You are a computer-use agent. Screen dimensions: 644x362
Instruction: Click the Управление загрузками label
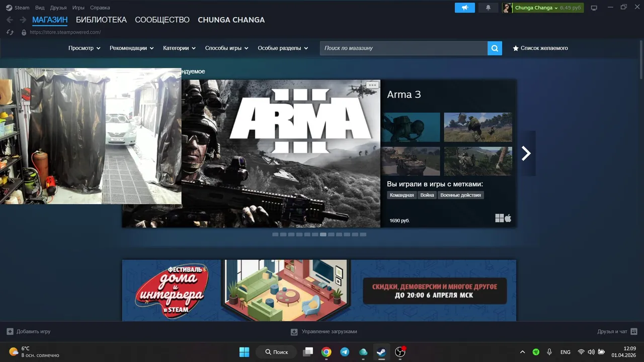[x=329, y=332]
